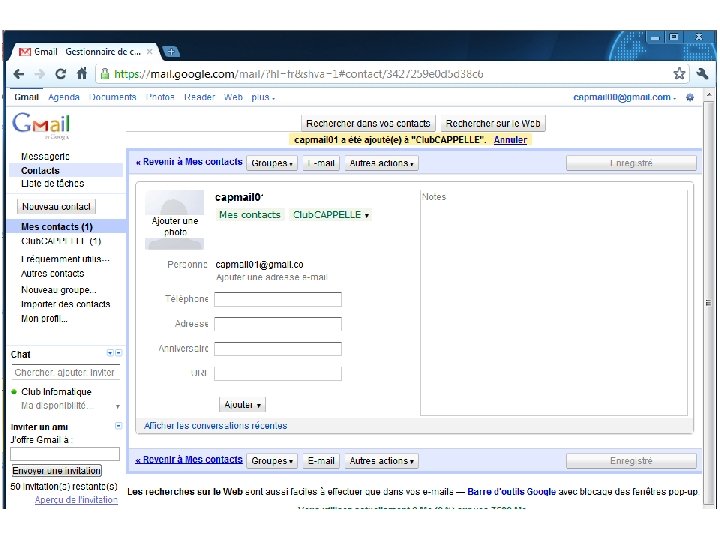The image size is (720, 540).
Task: Open the Ma disponibilité status dropdown
Action: [x=118, y=406]
